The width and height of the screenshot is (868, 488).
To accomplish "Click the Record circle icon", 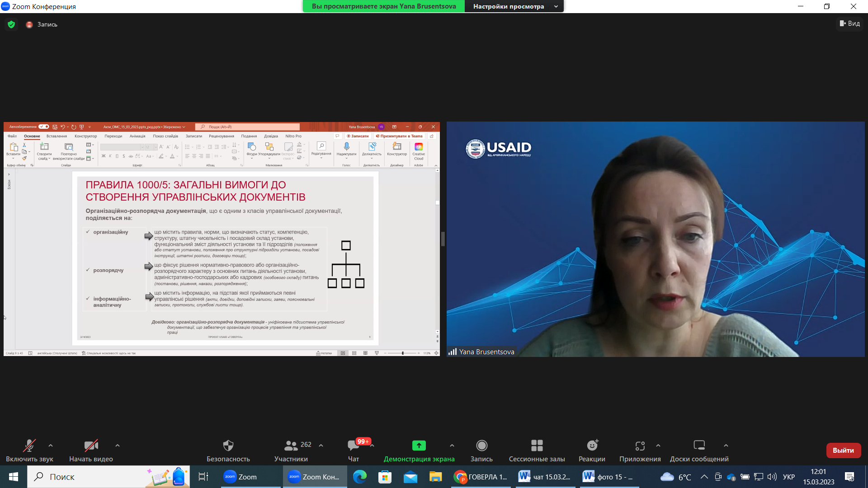I will (x=481, y=446).
